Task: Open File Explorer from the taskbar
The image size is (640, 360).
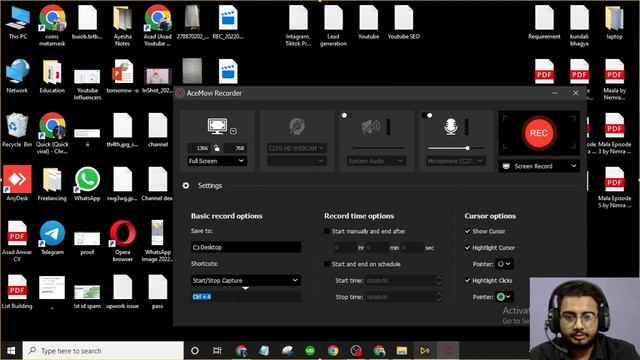Action: pos(402,351)
